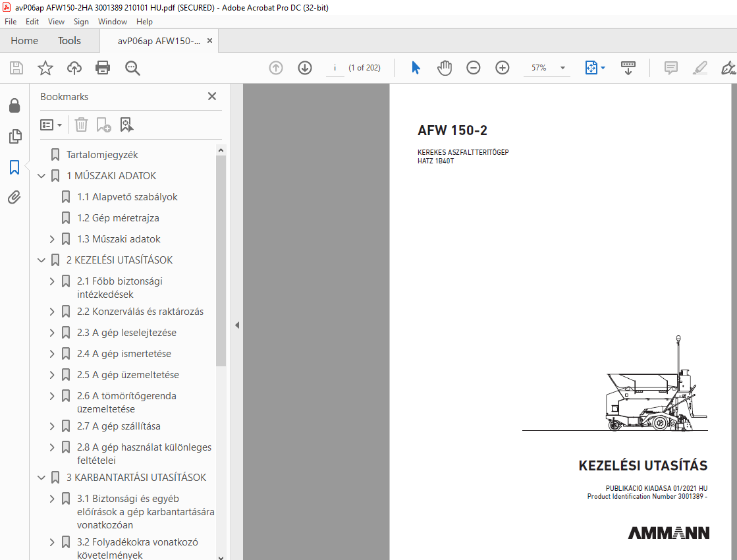Open the File menu
Screen dimensions: 737x560
click(11, 22)
